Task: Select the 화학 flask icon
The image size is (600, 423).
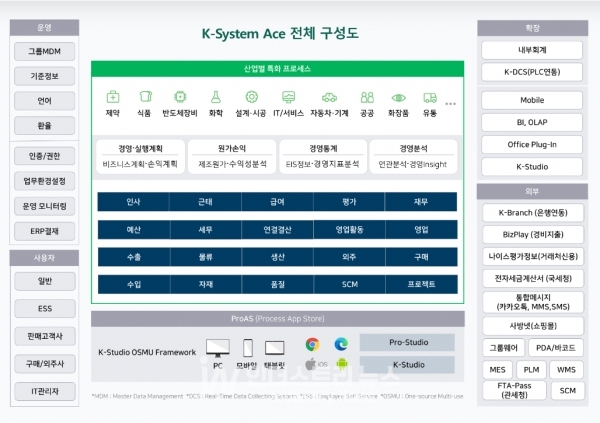Action: [216, 96]
